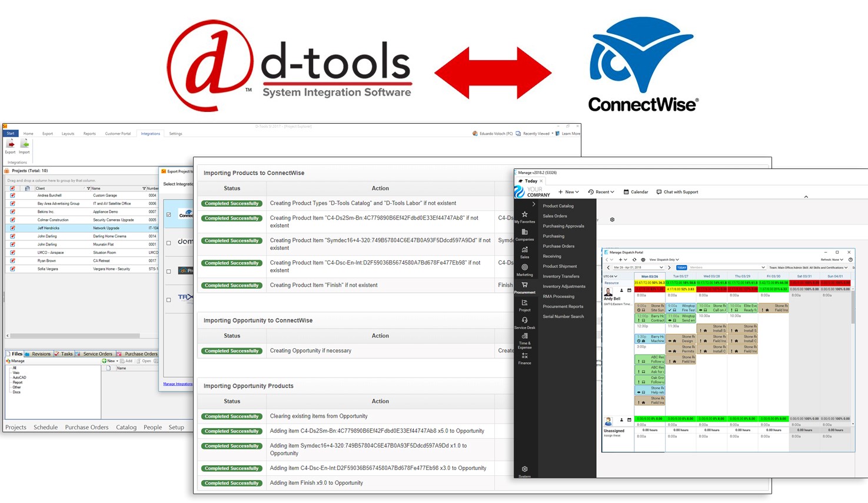Image resolution: width=868 pixels, height=503 pixels.
Task: Open the New dropdown in ConnectWise toolbar
Action: [568, 192]
